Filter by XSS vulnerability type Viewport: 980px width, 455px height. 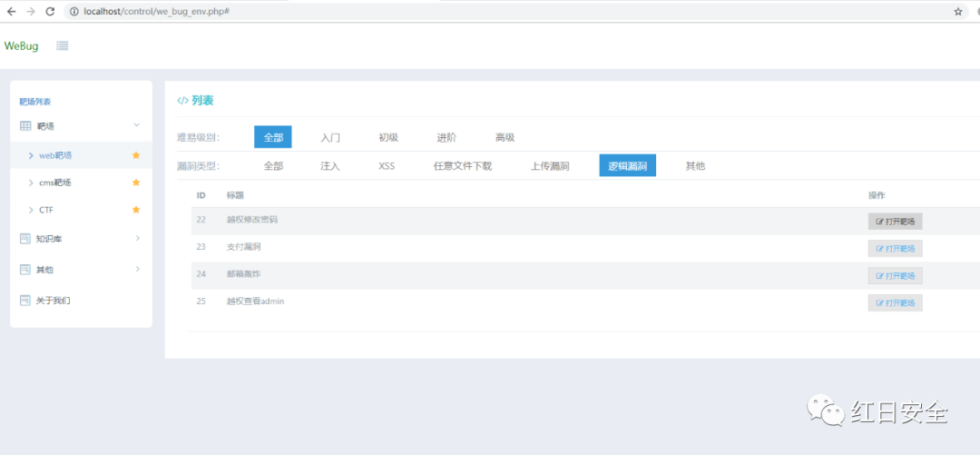click(x=387, y=166)
